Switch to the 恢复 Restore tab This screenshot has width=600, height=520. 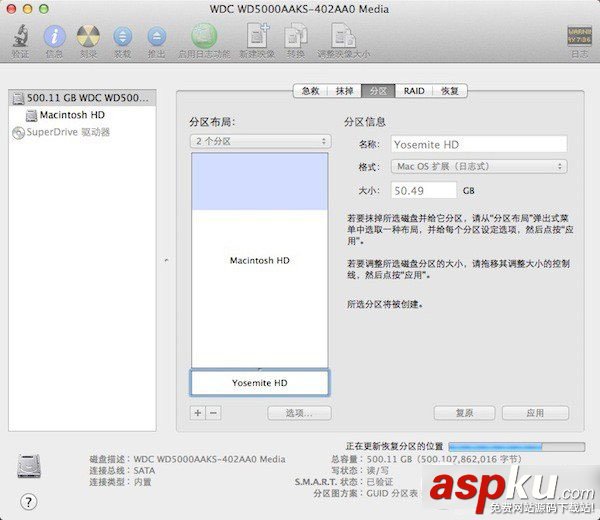coord(450,91)
